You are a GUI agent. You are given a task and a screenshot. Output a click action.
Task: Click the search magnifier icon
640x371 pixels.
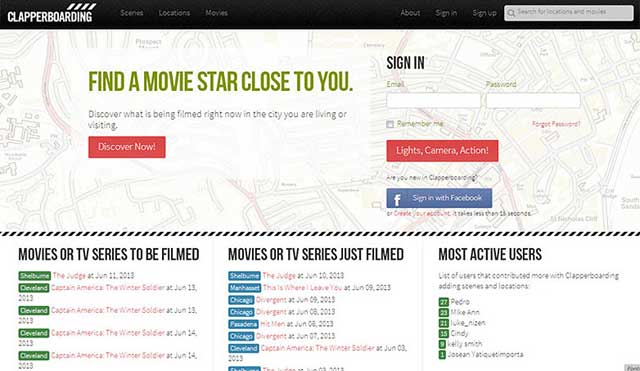(x=511, y=13)
